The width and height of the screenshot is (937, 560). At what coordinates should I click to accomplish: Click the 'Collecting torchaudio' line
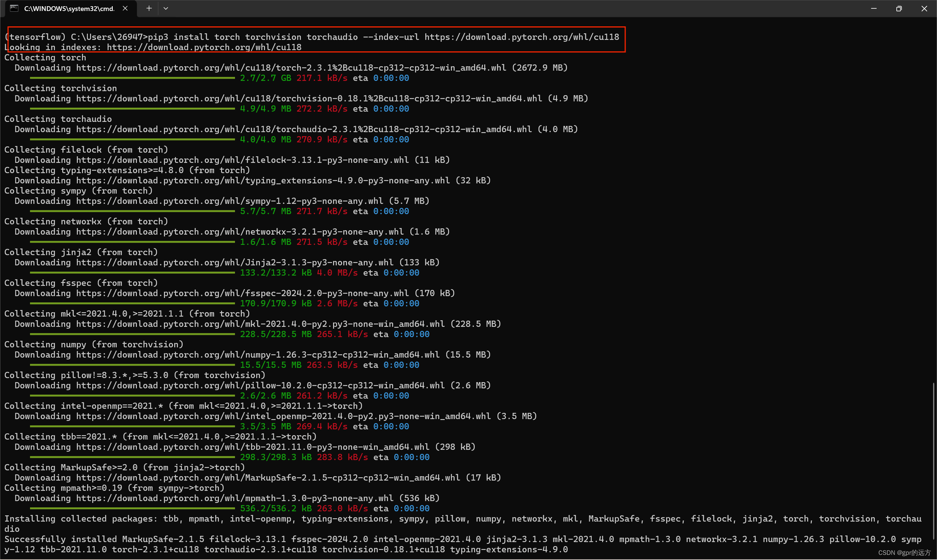point(58,119)
